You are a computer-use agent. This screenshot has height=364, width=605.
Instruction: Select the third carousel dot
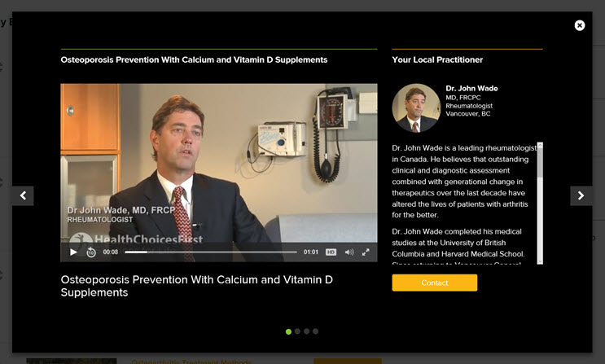306,331
